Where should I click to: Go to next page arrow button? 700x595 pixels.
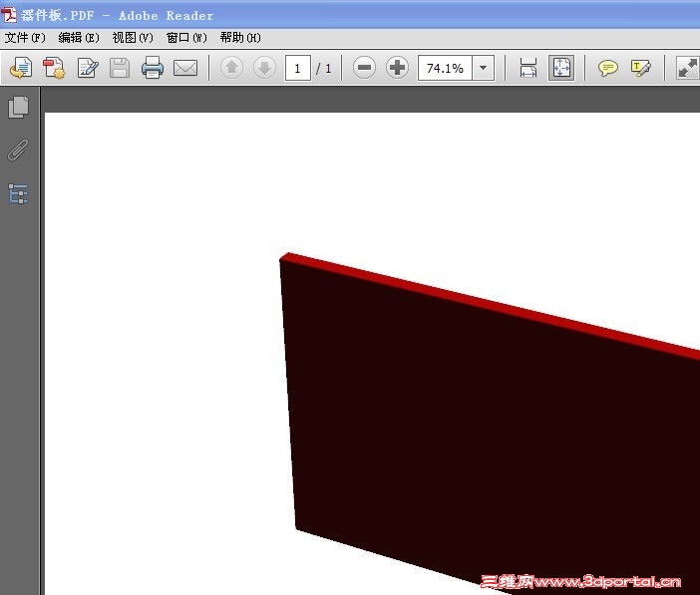[x=264, y=68]
